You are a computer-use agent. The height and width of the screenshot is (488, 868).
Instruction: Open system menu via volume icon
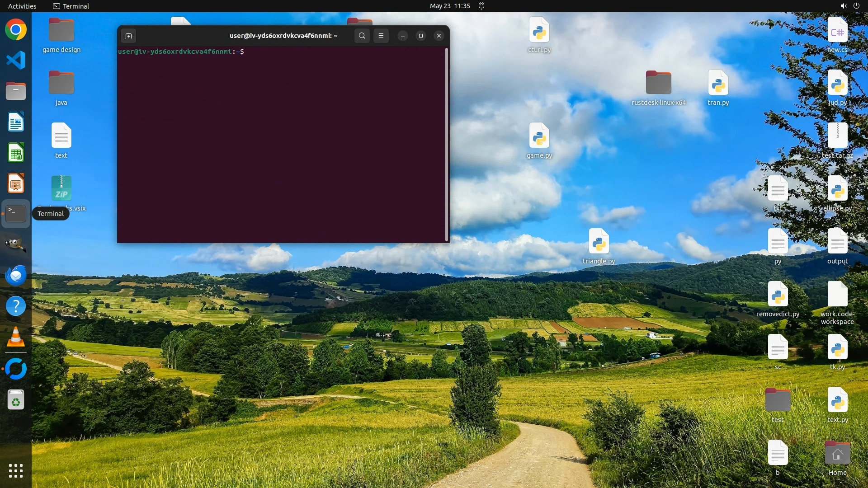click(x=844, y=6)
